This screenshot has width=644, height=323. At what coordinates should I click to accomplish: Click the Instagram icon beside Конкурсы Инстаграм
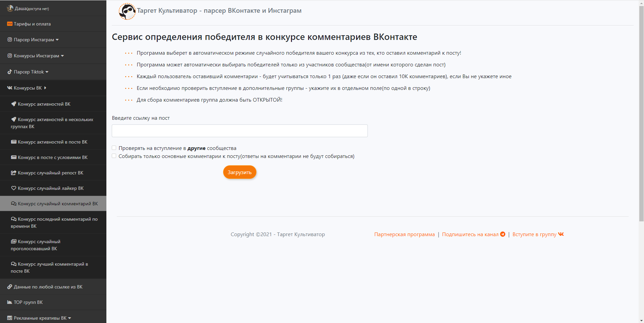[x=10, y=56]
